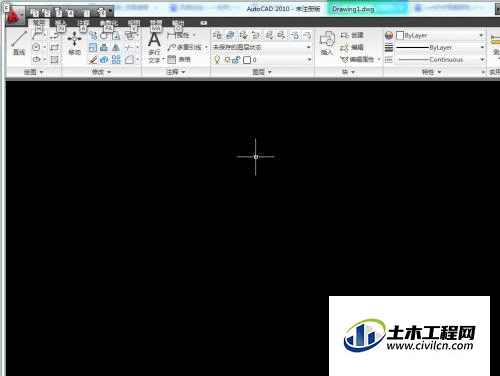This screenshot has height=376, width=500.
Task: Select the Fillet tool in the Modify panel
Action: click(129, 60)
